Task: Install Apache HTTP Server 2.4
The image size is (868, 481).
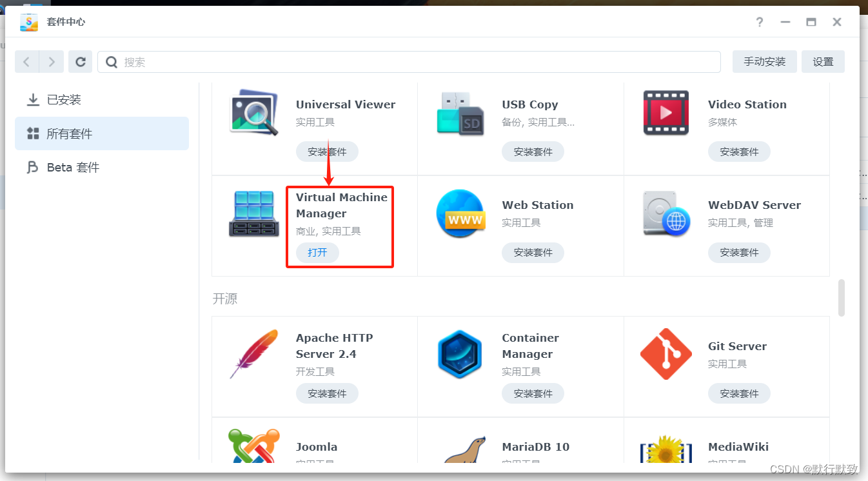Action: coord(327,393)
